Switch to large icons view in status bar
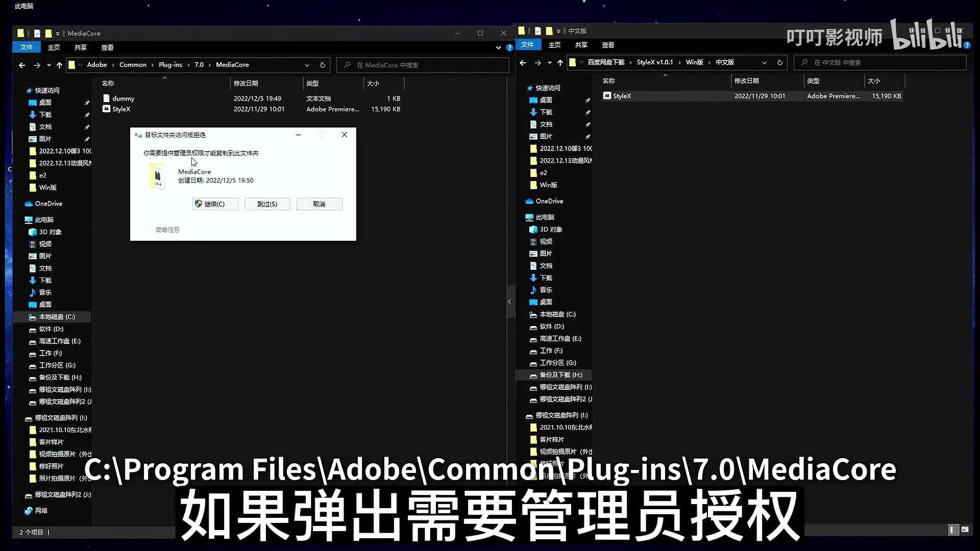 pyautogui.click(x=964, y=530)
